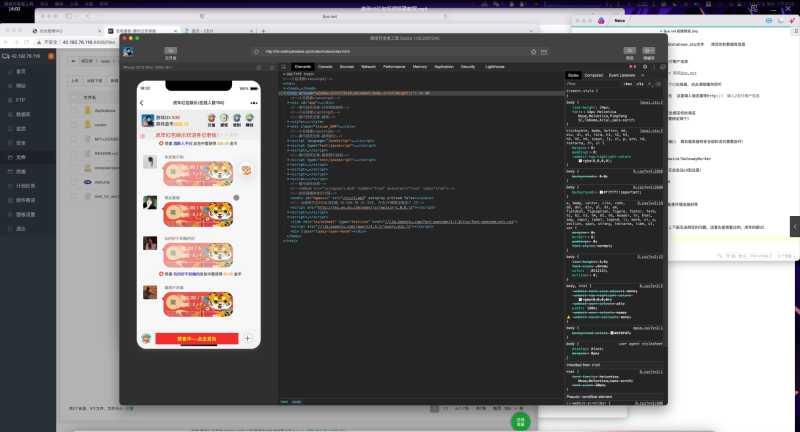Open the folder icon right of the star
Image resolution: width=800 pixels, height=432 pixels.
pos(544,52)
